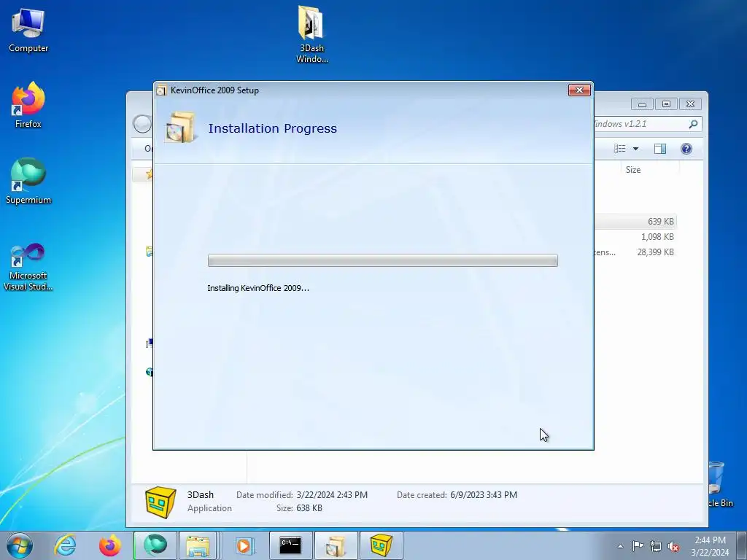Maximize the Explorer window

coord(666,104)
